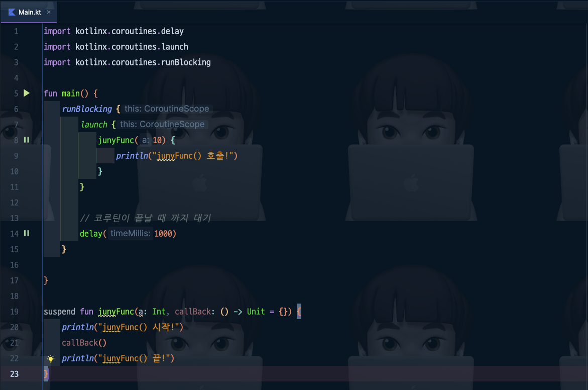Click line number 23 in the gutter
The height and width of the screenshot is (390, 588).
point(14,374)
